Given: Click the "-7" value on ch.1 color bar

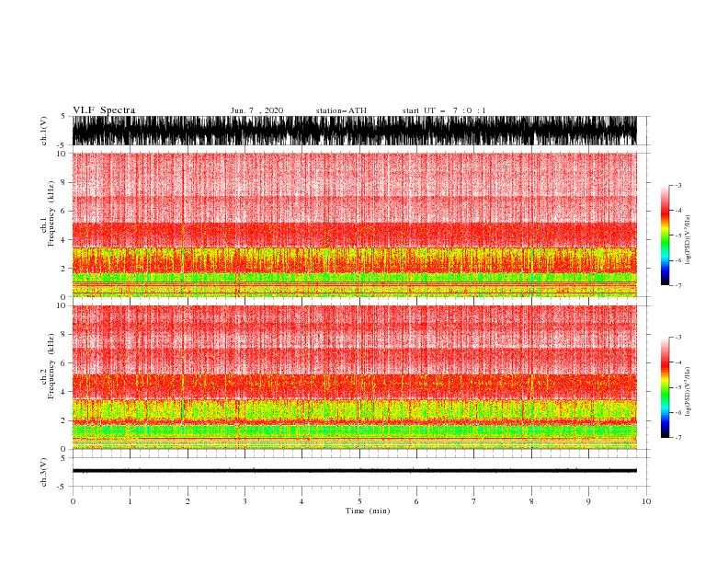Looking at the screenshot, I should (x=677, y=285).
